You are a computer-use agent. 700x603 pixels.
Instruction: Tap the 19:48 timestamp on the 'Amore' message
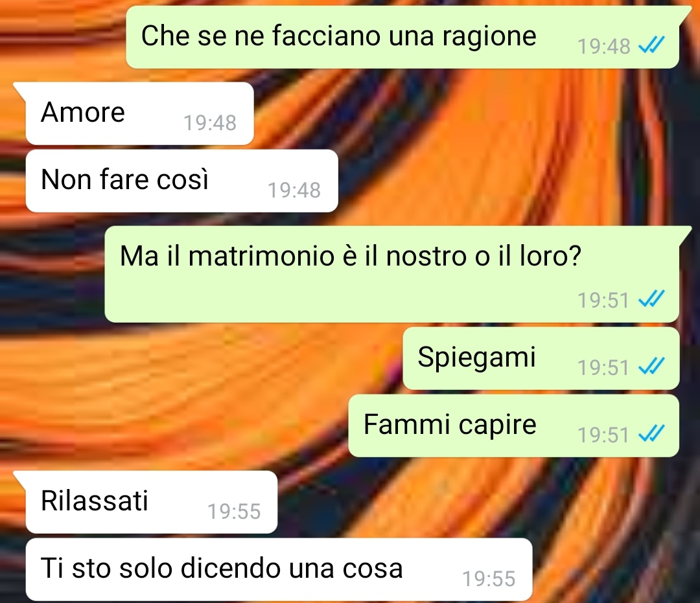pyautogui.click(x=210, y=122)
